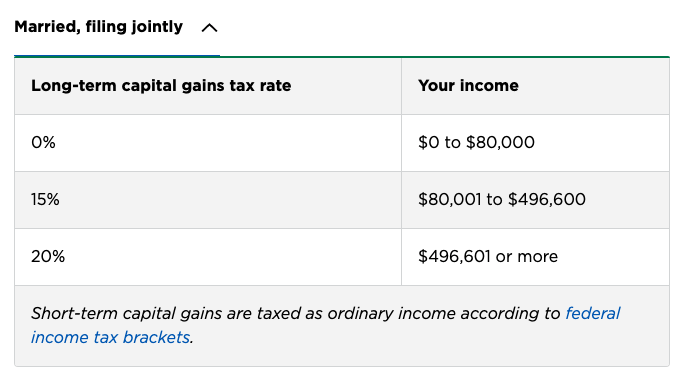Click the table header row
687x379 pixels.
(x=342, y=86)
